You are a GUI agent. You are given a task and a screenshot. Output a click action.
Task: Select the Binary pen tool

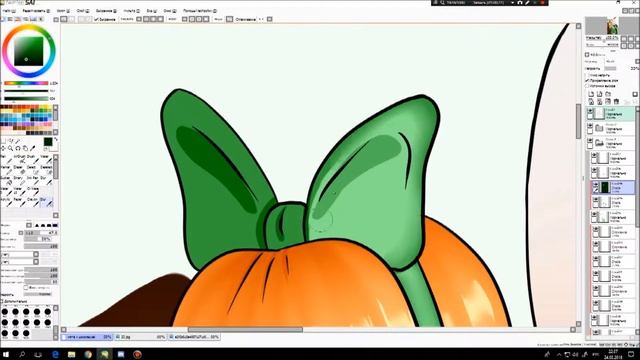tap(19, 180)
